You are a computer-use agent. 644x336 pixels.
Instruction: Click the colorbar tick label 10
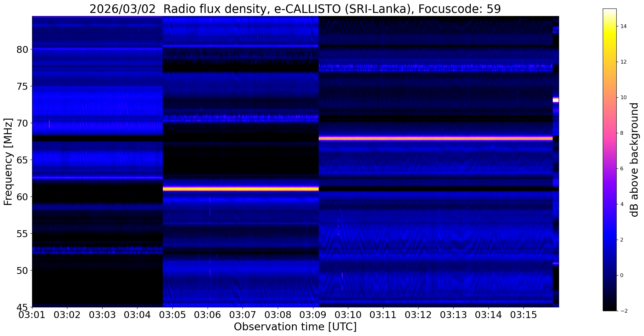[x=623, y=98]
